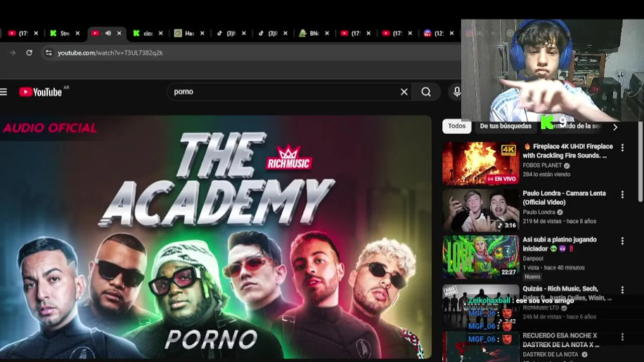Viewport: 644px width, 362px height.
Task: Close the active YouTube tab playing audio
Action: pos(119,33)
